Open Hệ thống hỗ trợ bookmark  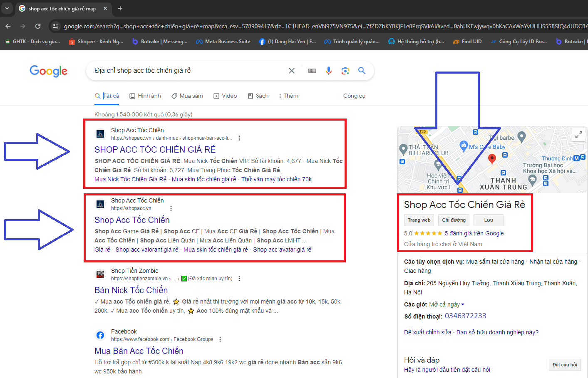coord(417,42)
